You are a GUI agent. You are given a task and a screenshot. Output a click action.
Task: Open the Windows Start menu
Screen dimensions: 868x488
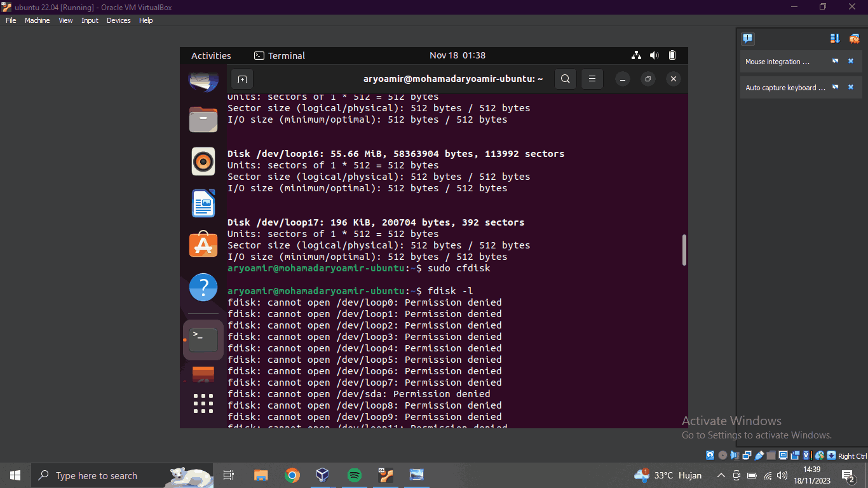click(15, 475)
